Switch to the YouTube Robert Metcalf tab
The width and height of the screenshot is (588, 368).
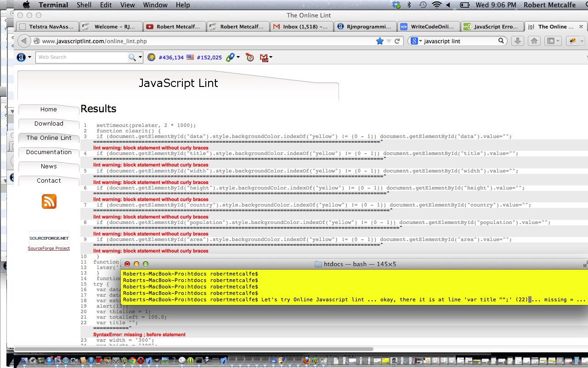175,27
